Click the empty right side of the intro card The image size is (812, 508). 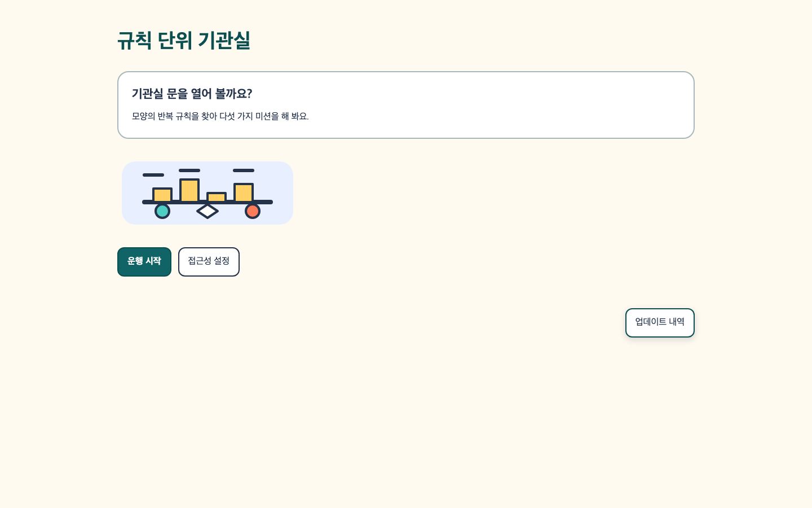[x=507, y=105]
